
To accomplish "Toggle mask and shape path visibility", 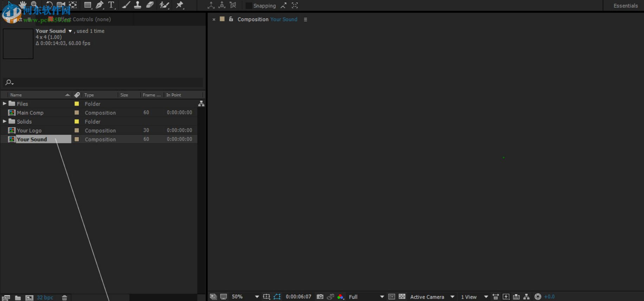I will pos(277,297).
